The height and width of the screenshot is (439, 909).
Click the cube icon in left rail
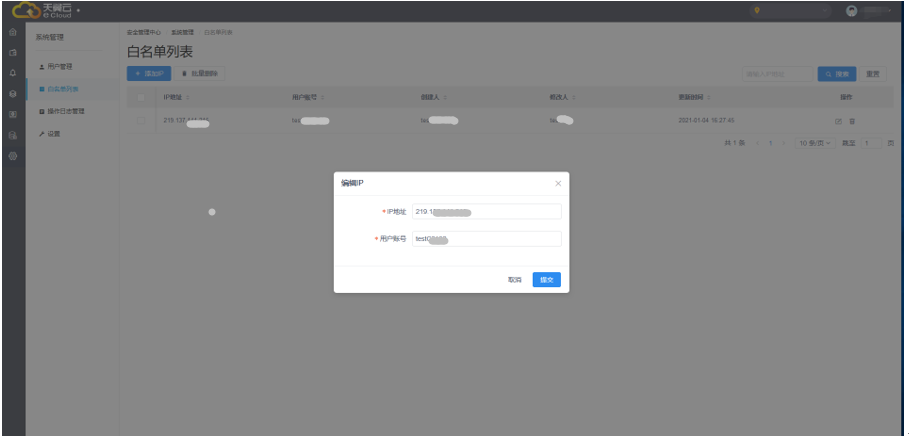(13, 93)
